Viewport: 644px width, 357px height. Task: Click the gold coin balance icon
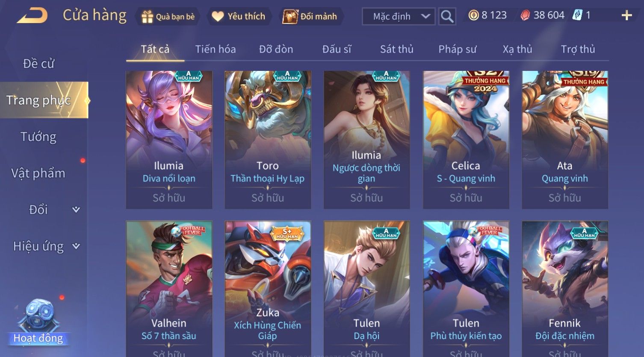[473, 15]
